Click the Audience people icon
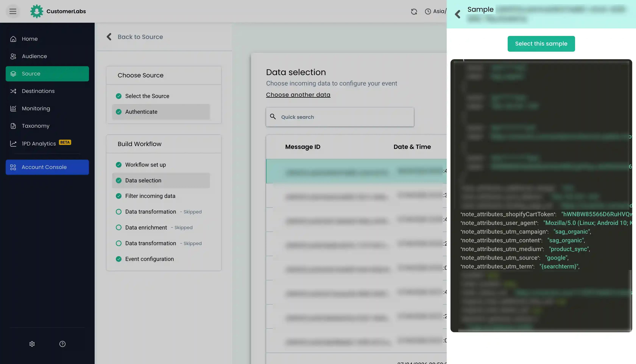The image size is (636, 364). point(13,57)
